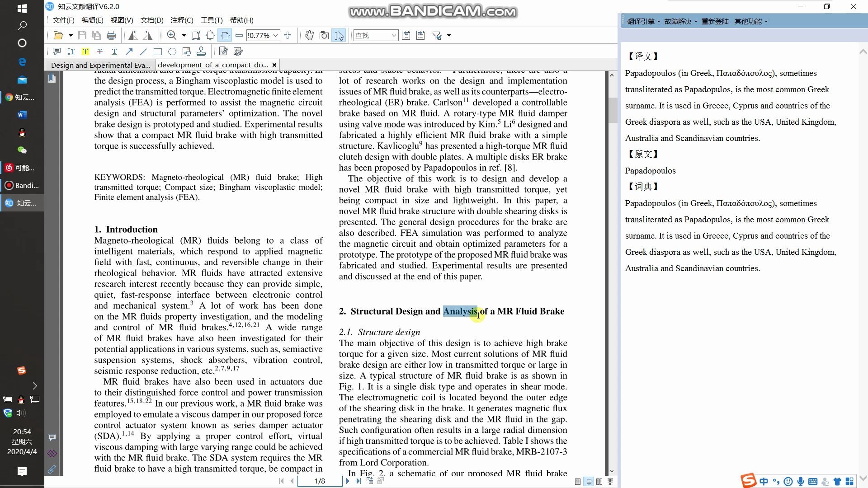868x488 pixels.
Task: Expand the 查找 search history dropdown
Action: coord(394,35)
